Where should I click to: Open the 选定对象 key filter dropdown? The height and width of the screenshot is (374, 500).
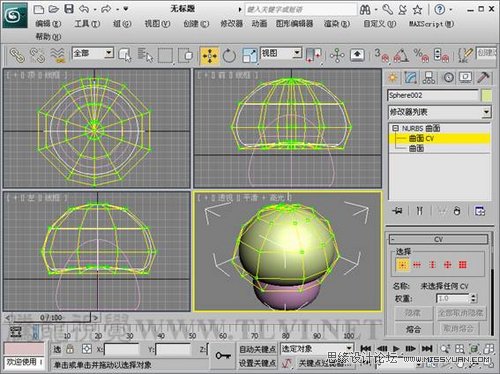click(317, 349)
